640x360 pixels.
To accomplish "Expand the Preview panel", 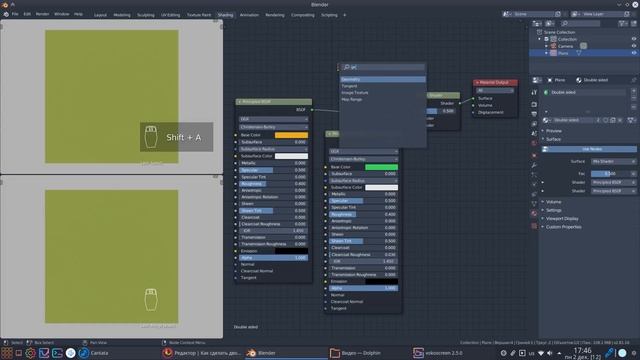I will pyautogui.click(x=553, y=131).
